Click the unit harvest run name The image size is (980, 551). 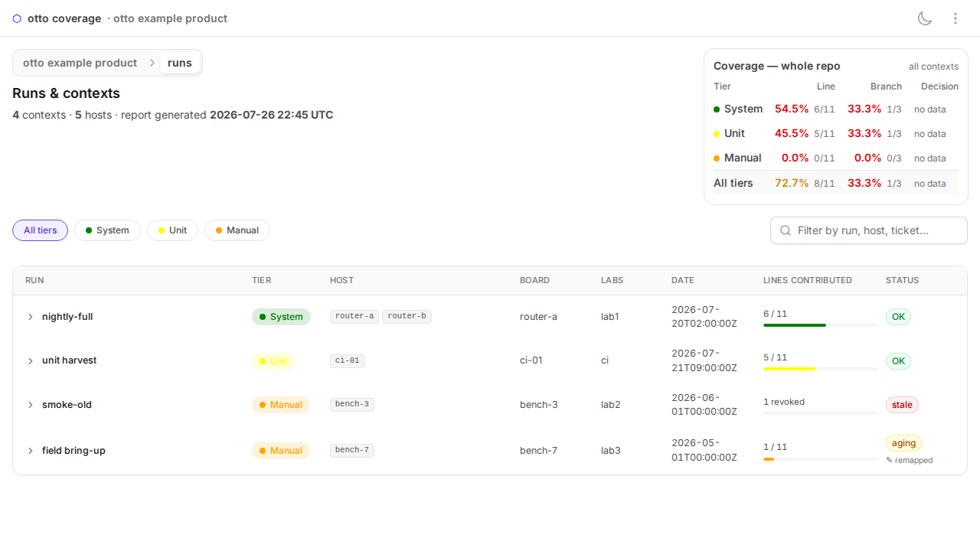[70, 360]
